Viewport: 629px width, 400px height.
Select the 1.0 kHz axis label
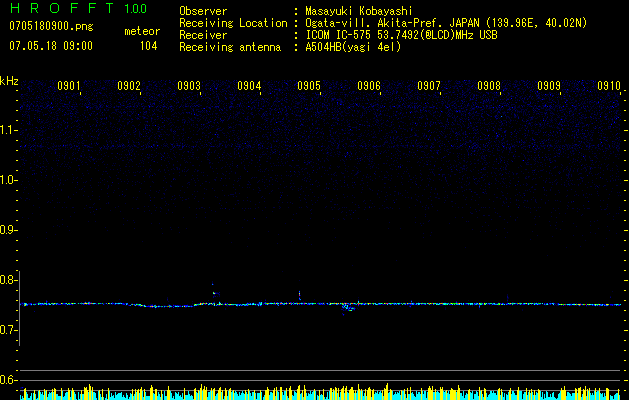[x=7, y=180]
